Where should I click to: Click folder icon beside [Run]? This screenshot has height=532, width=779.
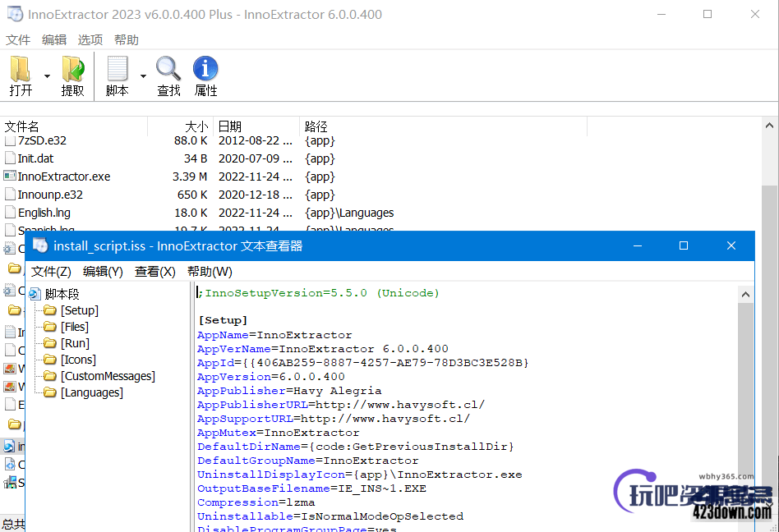point(49,343)
